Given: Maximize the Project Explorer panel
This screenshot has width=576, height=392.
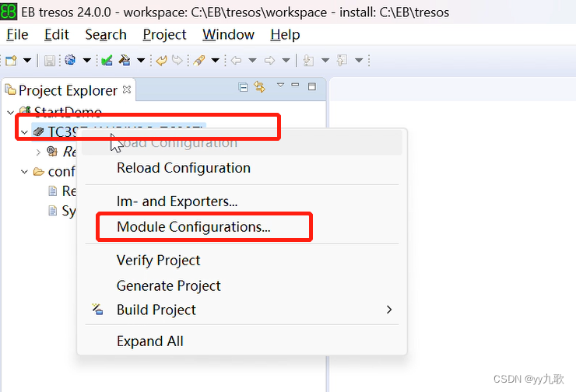Looking at the screenshot, I should click(312, 86).
